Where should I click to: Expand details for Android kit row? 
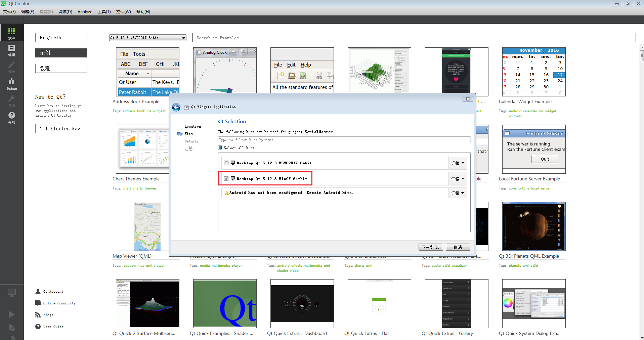pos(458,193)
